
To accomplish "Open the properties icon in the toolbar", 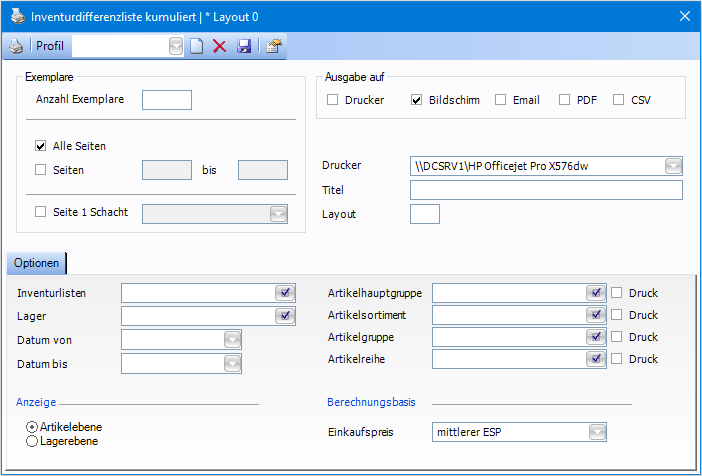I will pyautogui.click(x=273, y=46).
